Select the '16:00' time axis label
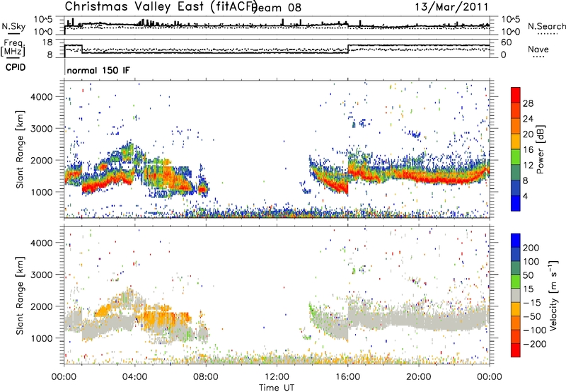The image size is (566, 392). tap(347, 377)
